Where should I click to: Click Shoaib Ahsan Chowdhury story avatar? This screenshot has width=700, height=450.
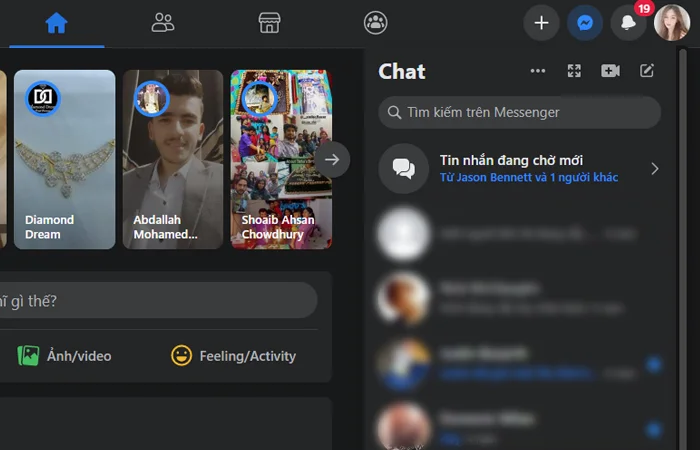260,98
